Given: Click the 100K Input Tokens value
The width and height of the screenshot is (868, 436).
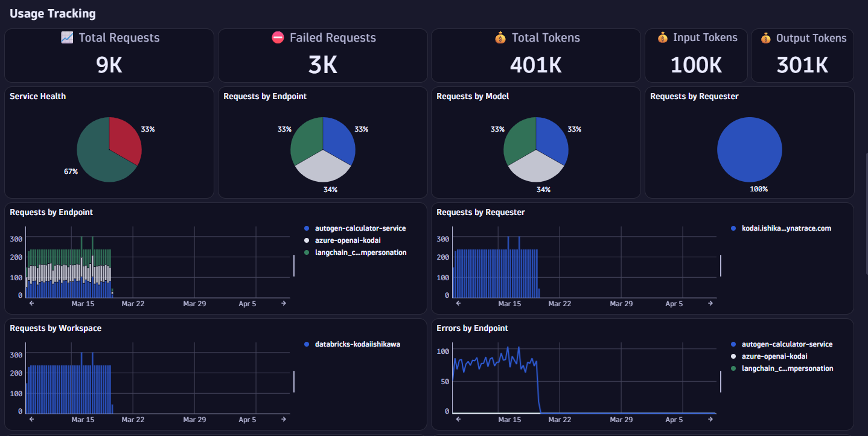Looking at the screenshot, I should [696, 65].
